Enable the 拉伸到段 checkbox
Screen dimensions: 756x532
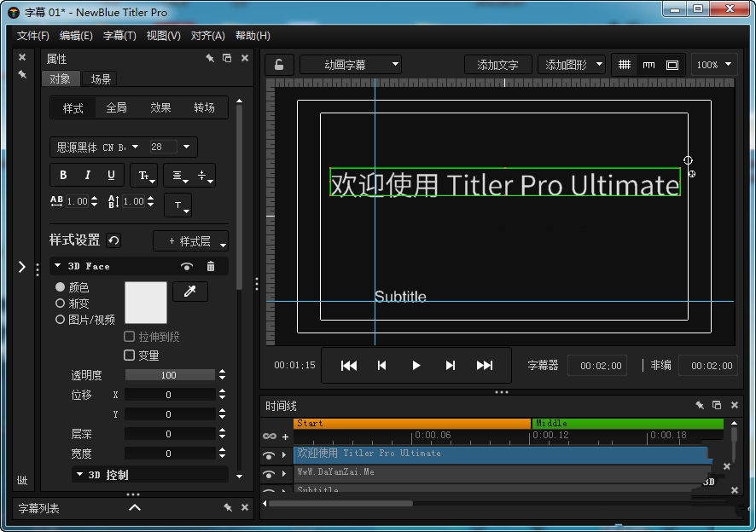click(x=129, y=336)
